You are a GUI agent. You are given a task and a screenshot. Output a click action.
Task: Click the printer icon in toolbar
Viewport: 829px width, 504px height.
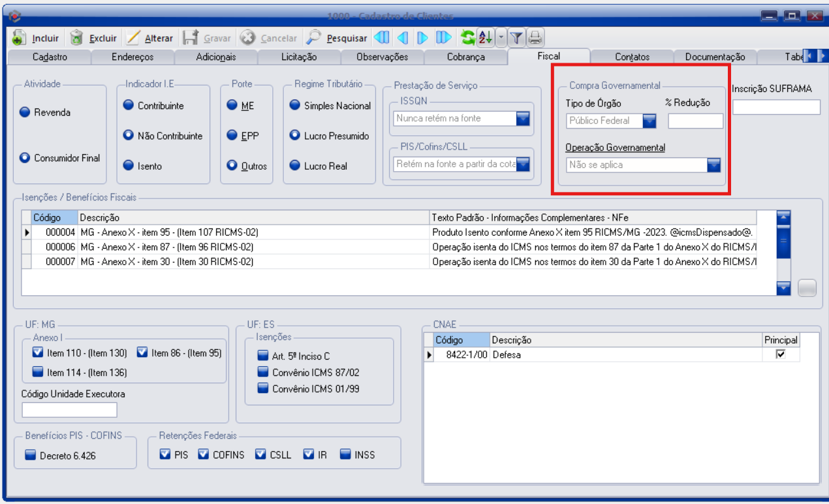[x=535, y=38]
